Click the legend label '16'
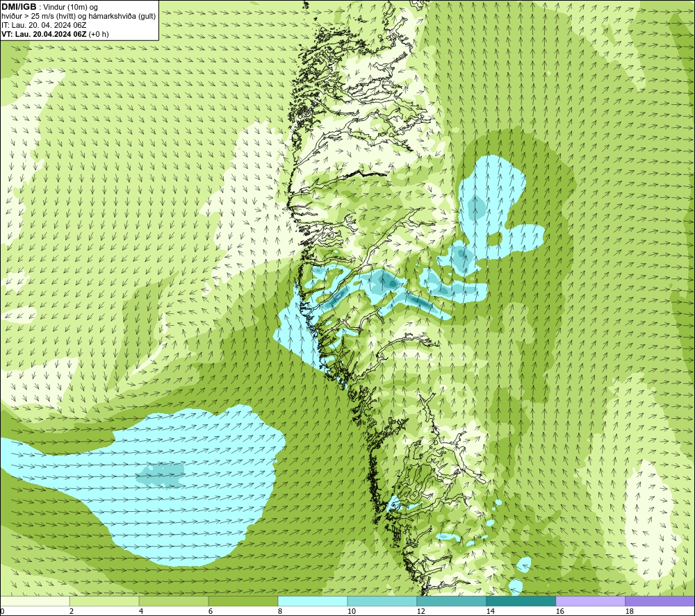695x616 pixels. pyautogui.click(x=559, y=611)
